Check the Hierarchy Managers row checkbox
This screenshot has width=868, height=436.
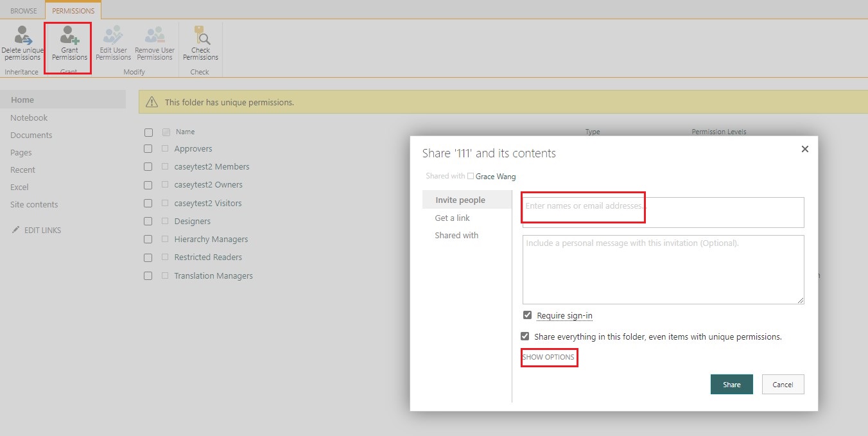point(148,239)
